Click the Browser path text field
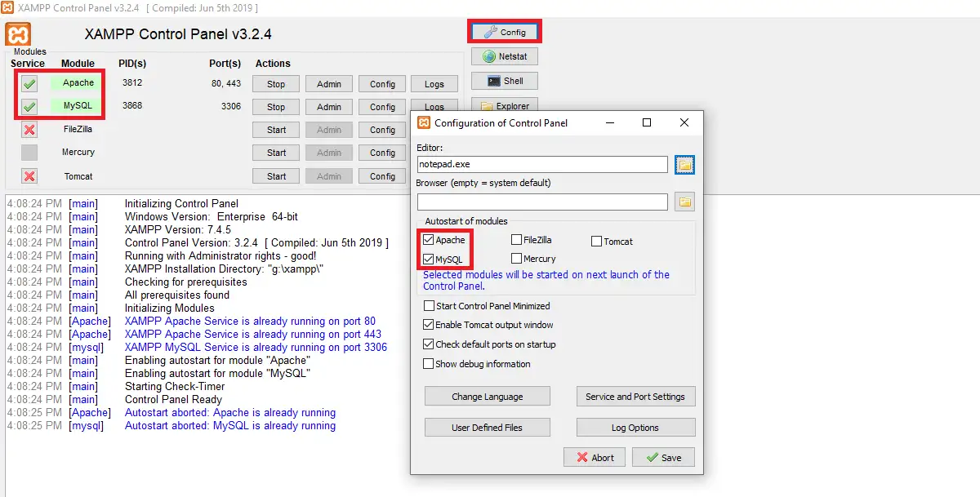The height and width of the screenshot is (497, 980). point(542,202)
